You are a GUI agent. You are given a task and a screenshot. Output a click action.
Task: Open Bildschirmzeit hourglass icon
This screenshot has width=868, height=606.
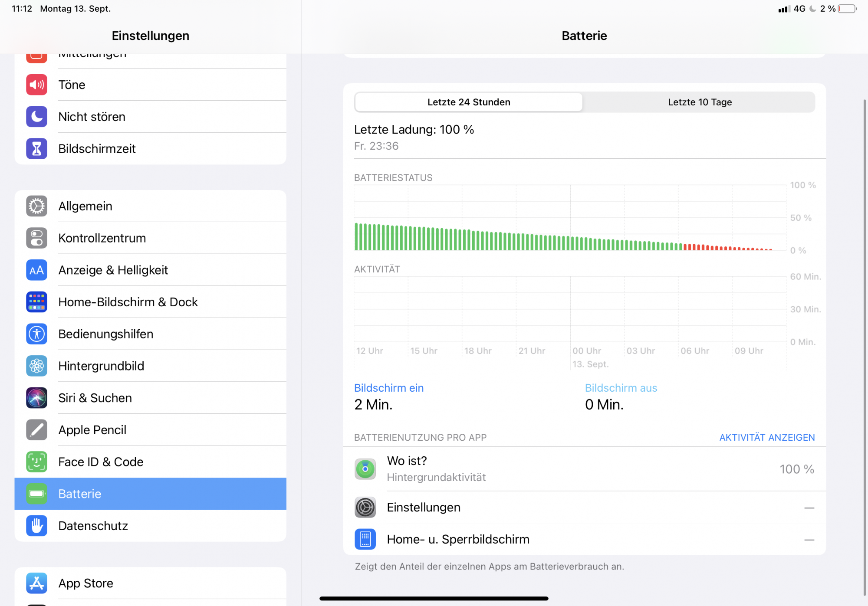coord(36,149)
